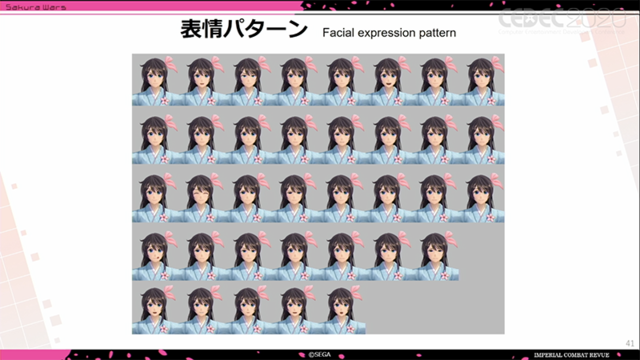Select the first face in the fourth row

(x=155, y=255)
